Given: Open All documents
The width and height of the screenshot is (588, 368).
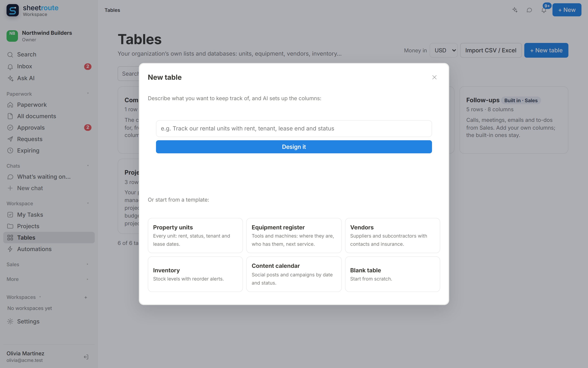Looking at the screenshot, I should 49,116.
